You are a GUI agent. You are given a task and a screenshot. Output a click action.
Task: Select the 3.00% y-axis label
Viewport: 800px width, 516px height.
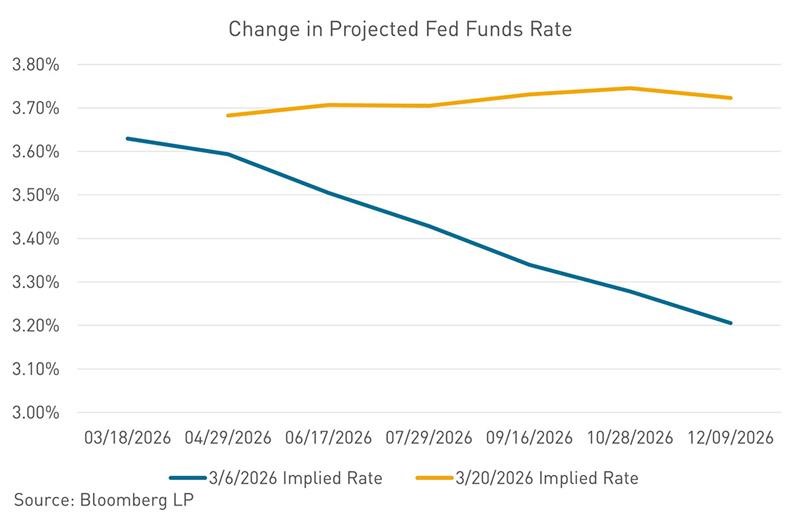[x=35, y=413]
